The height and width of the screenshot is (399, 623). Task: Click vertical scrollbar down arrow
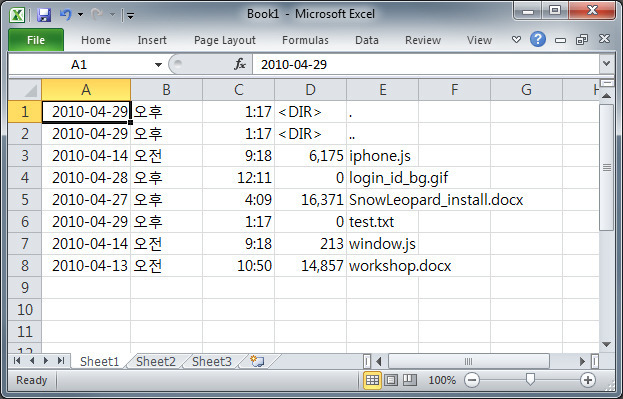tap(606, 344)
